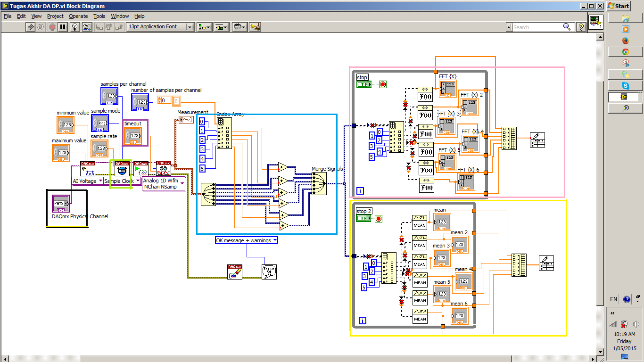
Task: Click the Clean Up Diagram broom icon
Action: coord(255,27)
